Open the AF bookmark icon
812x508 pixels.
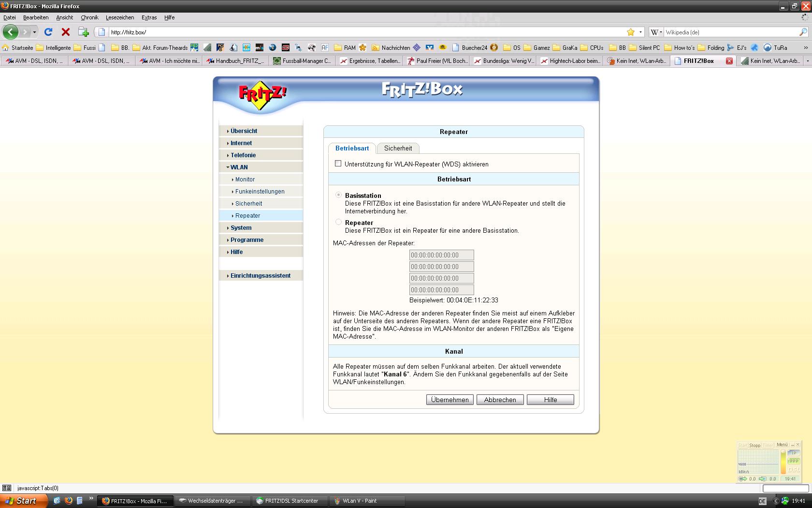[325, 47]
